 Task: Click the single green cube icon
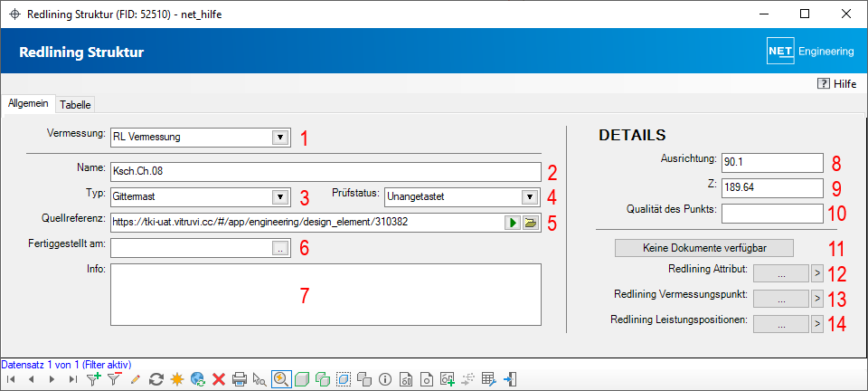click(302, 379)
